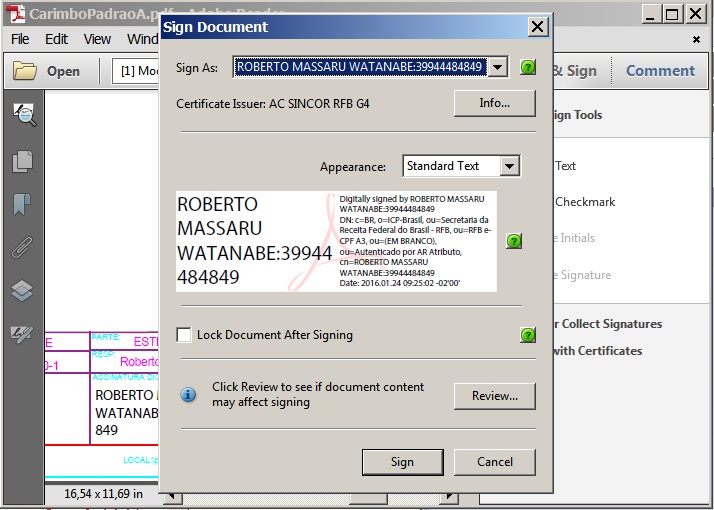Image resolution: width=714 pixels, height=510 pixels.
Task: Click the horizontal scrollbar right arrow
Action: coord(451,498)
